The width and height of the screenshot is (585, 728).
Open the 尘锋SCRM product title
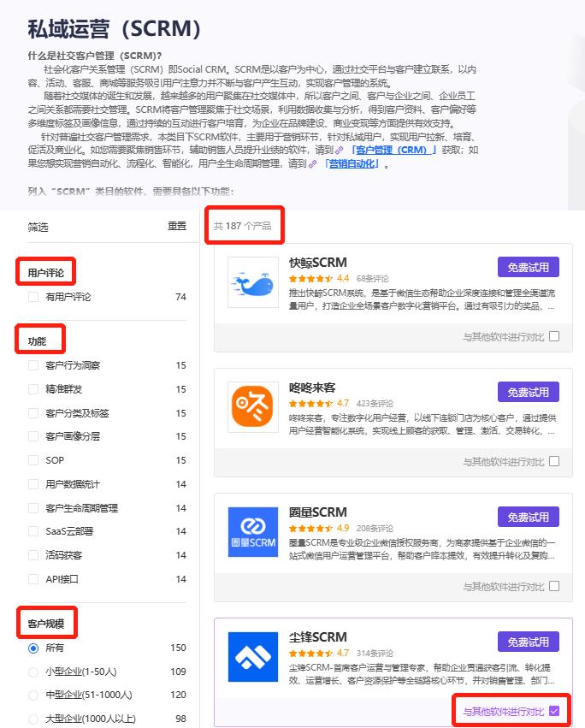click(x=318, y=637)
